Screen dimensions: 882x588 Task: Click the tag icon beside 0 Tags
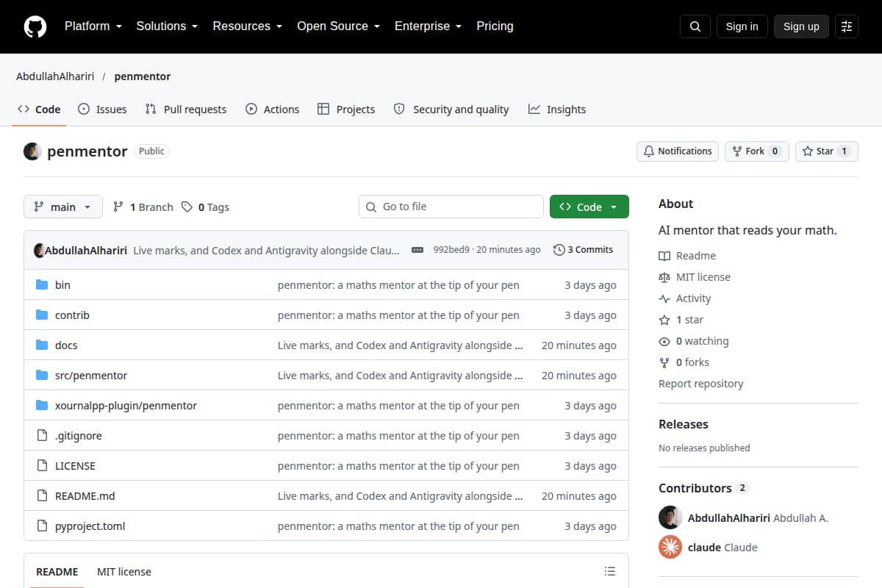(x=187, y=207)
